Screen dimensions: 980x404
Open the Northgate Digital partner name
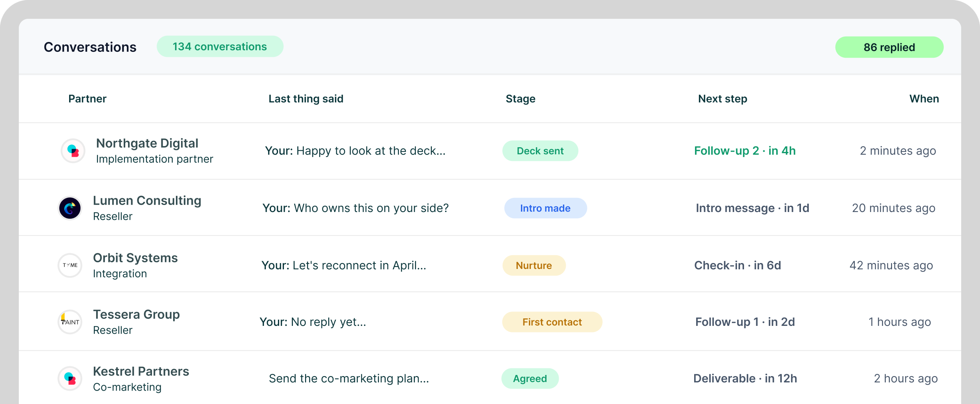click(147, 143)
